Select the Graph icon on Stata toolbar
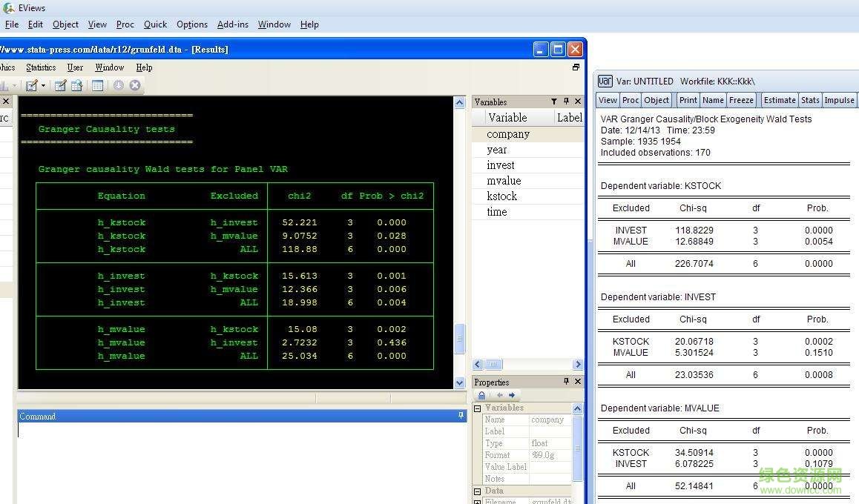The height and width of the screenshot is (504, 859). click(4, 84)
